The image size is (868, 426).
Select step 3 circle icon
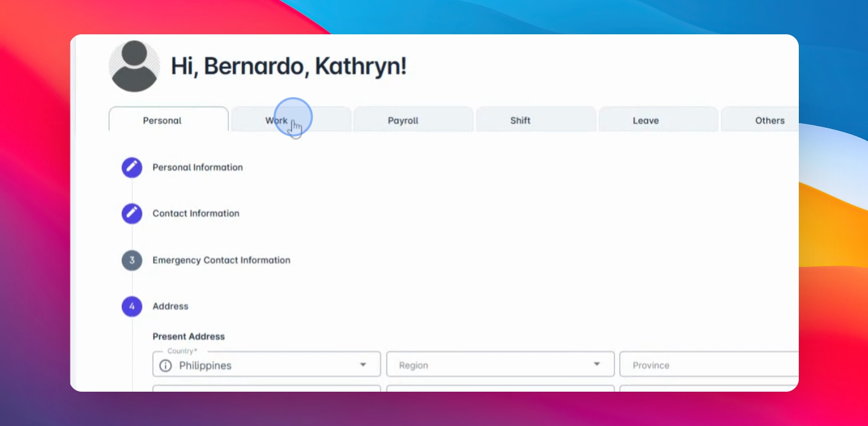point(132,260)
